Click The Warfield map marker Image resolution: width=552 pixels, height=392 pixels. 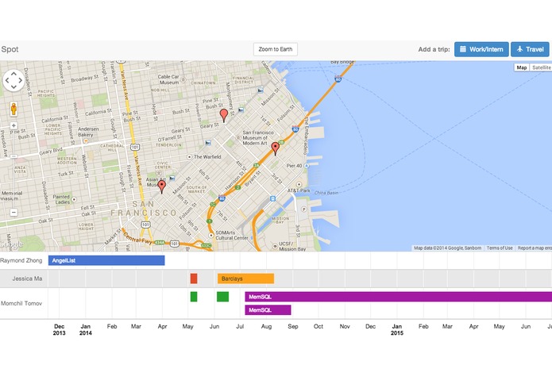(x=189, y=157)
